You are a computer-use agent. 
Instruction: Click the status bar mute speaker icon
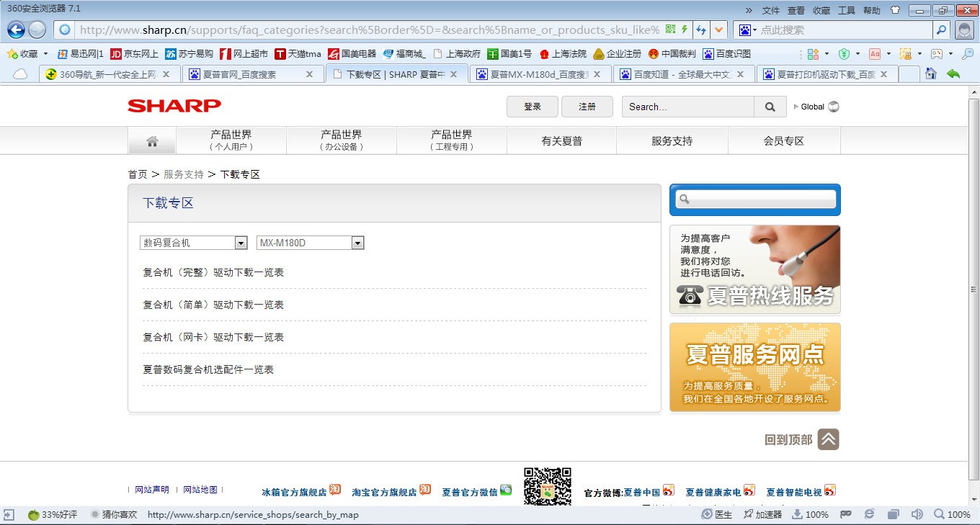click(917, 514)
